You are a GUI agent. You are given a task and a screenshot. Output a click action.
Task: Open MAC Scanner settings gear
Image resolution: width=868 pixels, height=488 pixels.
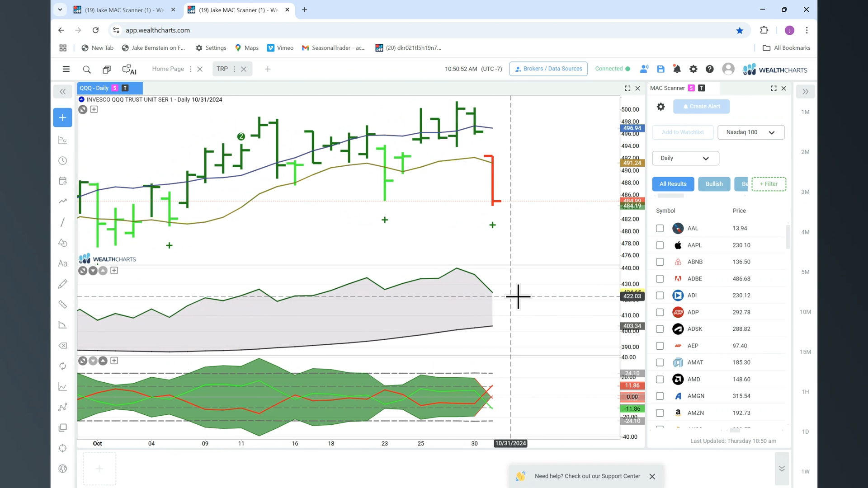[660, 107]
